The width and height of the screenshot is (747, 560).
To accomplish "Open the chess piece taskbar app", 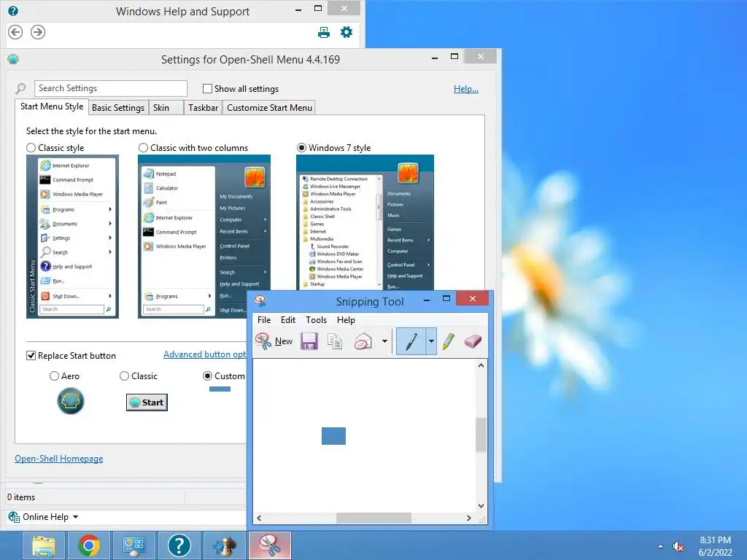I will point(225,545).
